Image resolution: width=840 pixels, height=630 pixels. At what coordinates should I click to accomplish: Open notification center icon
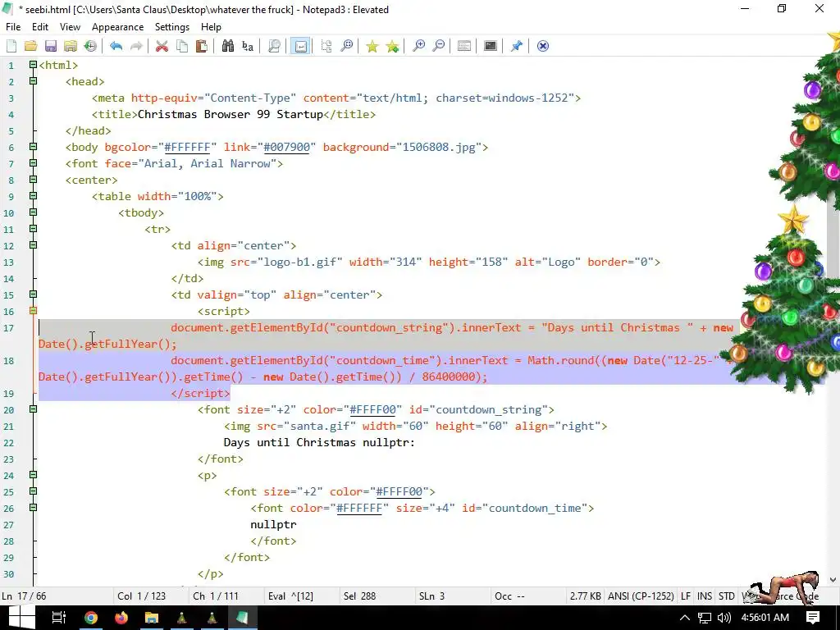813,617
